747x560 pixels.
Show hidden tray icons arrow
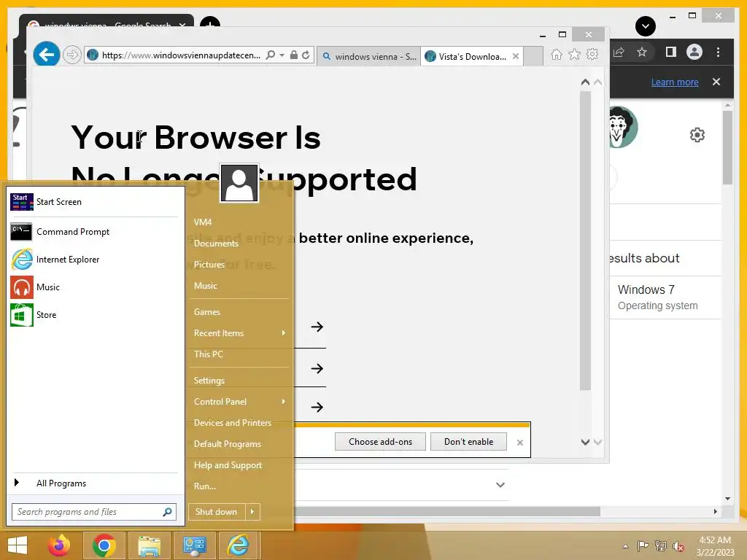click(625, 546)
